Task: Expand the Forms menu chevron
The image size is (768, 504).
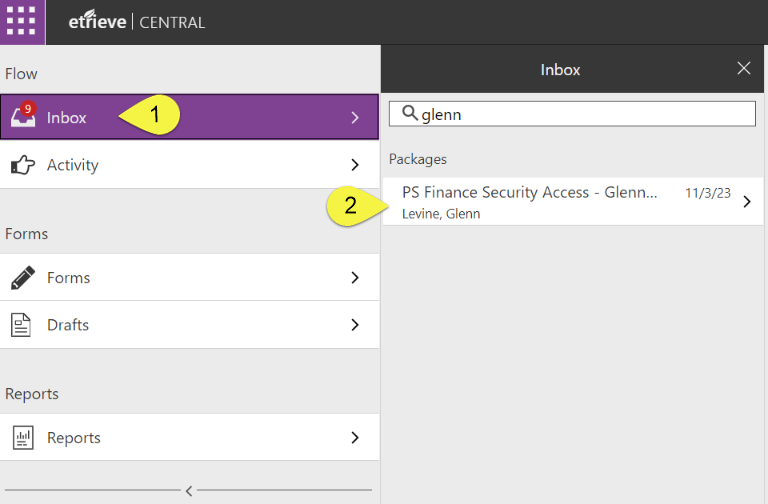Action: (354, 278)
